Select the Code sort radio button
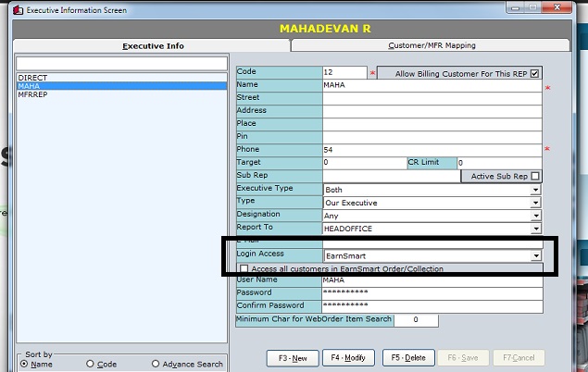This screenshot has width=588, height=372. point(90,364)
